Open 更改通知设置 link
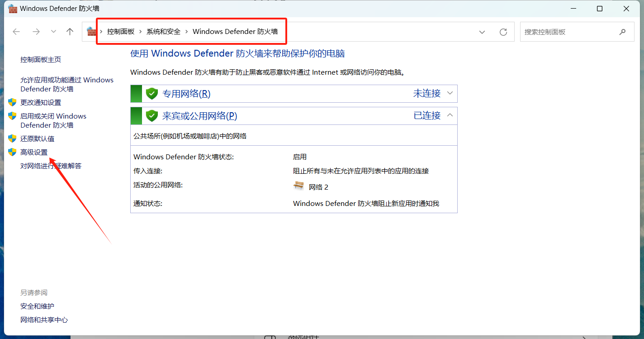Image resolution: width=644 pixels, height=339 pixels. click(41, 102)
